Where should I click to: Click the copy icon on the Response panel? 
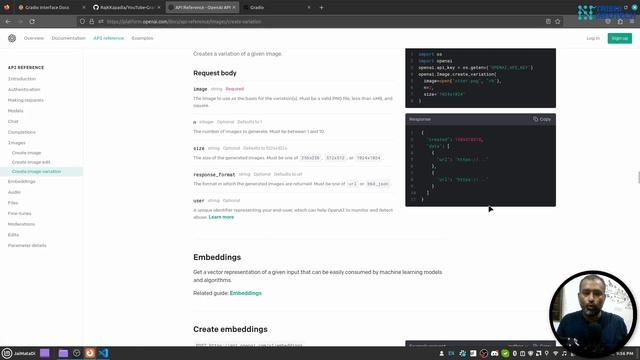[535, 119]
